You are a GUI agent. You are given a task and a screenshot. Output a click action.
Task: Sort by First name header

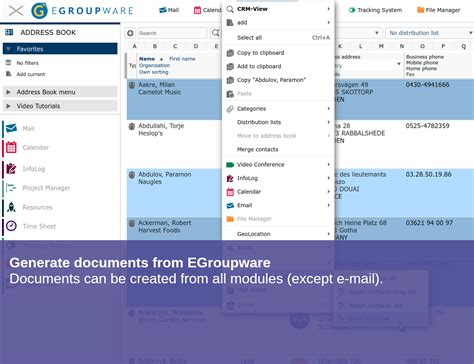click(182, 59)
